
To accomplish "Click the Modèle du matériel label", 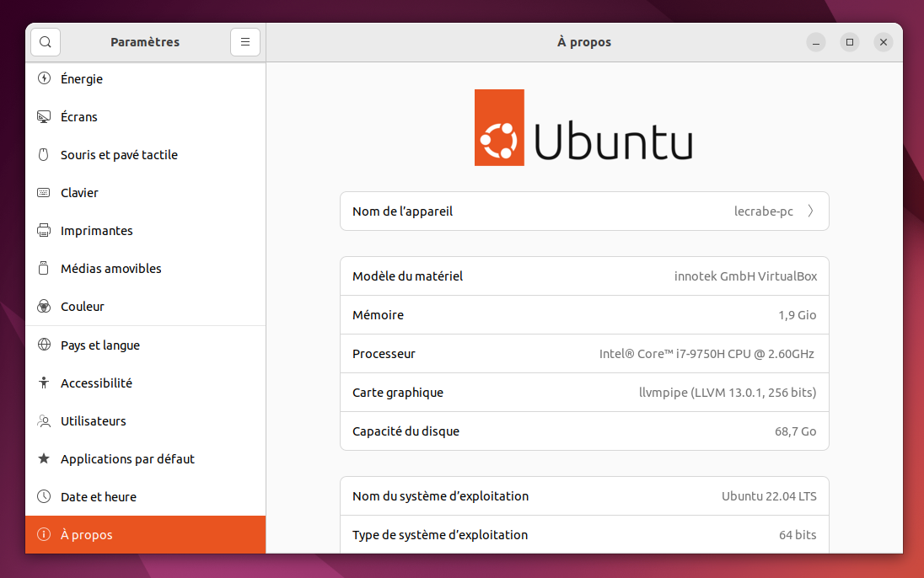I will pyautogui.click(x=407, y=276).
